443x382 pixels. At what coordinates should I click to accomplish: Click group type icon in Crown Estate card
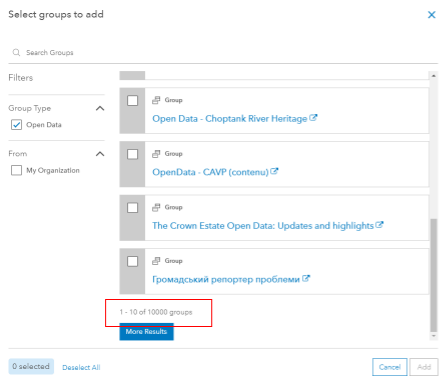pos(156,207)
